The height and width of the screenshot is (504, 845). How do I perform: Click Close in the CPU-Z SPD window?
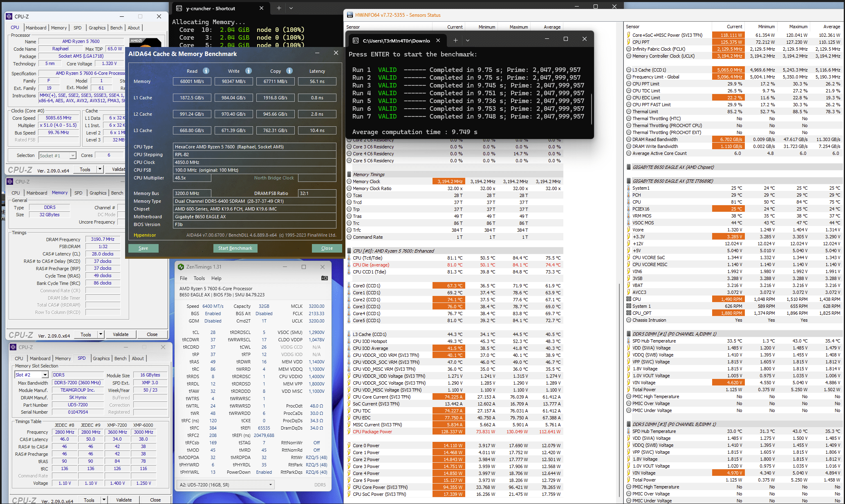[155, 500]
